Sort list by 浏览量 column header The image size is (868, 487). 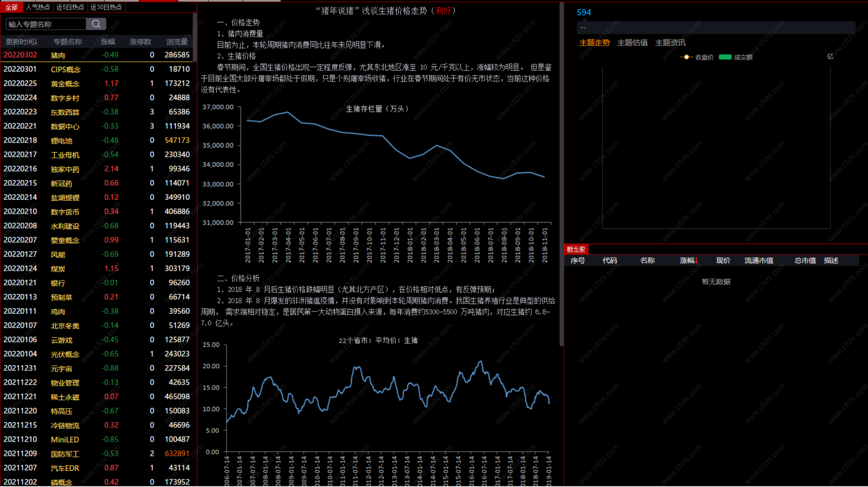177,42
